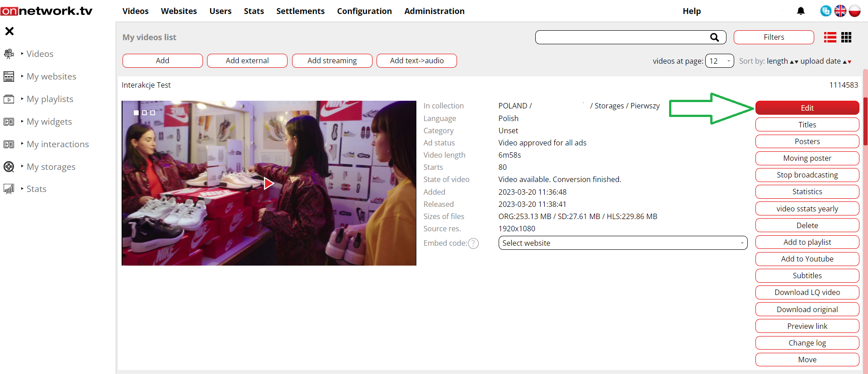868x374 pixels.
Task: Click Add to Youtube button
Action: point(807,259)
